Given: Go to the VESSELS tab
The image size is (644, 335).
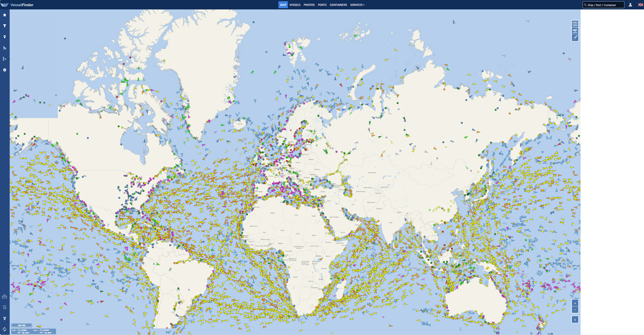Looking at the screenshot, I should 295,5.
